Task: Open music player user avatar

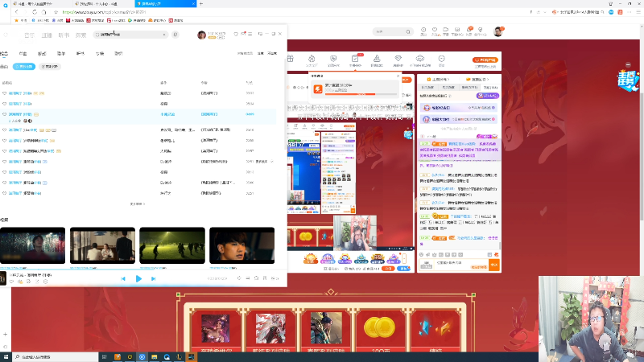Action: tap(201, 35)
